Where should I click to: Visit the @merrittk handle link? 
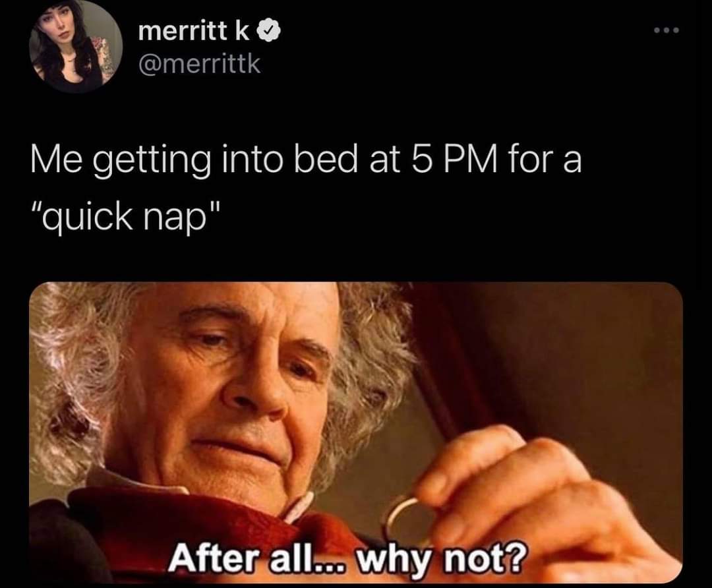pyautogui.click(x=199, y=63)
